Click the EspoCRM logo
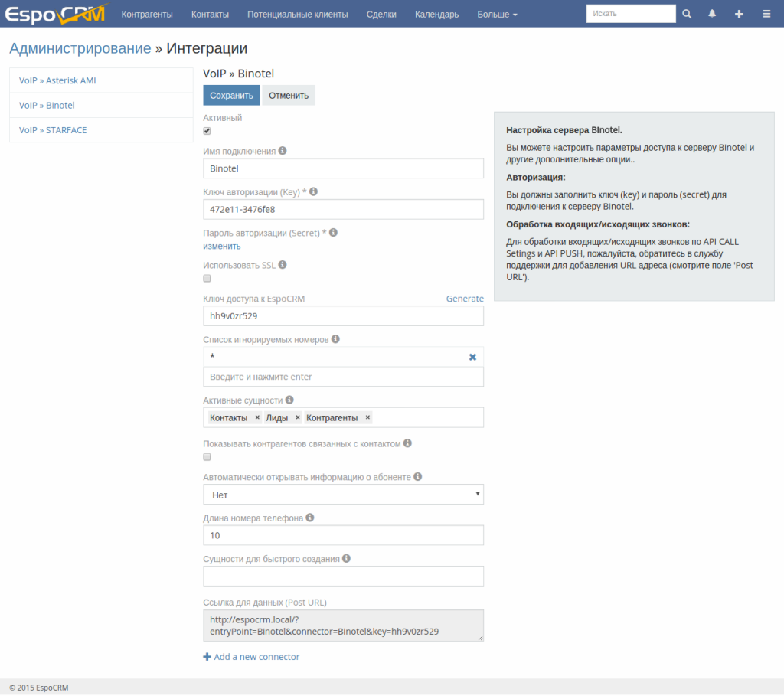 57,14
